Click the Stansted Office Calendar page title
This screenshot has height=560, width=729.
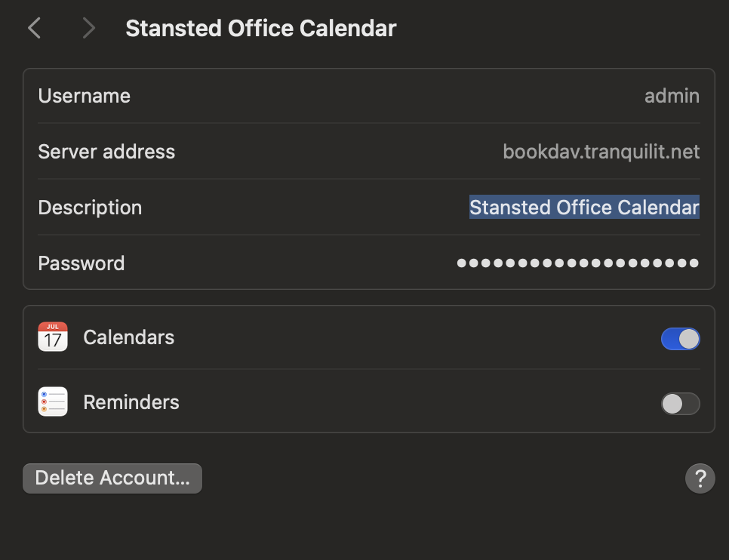tap(260, 29)
